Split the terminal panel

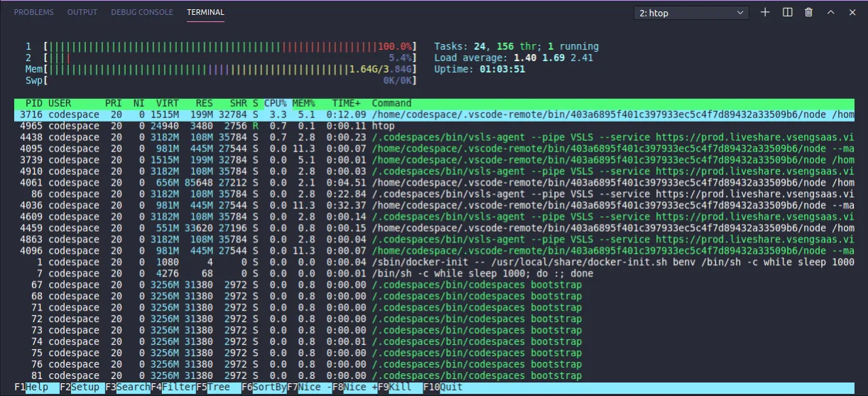[x=787, y=12]
